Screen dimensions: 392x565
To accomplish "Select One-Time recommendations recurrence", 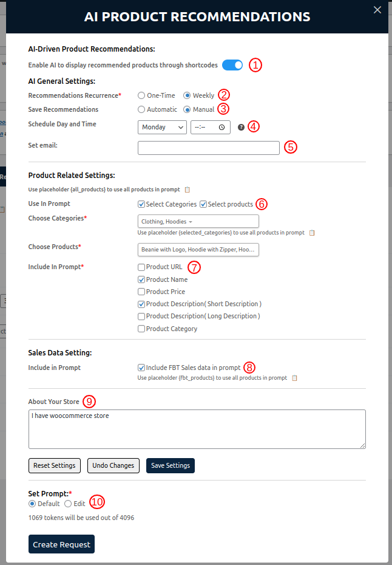I will click(x=141, y=95).
